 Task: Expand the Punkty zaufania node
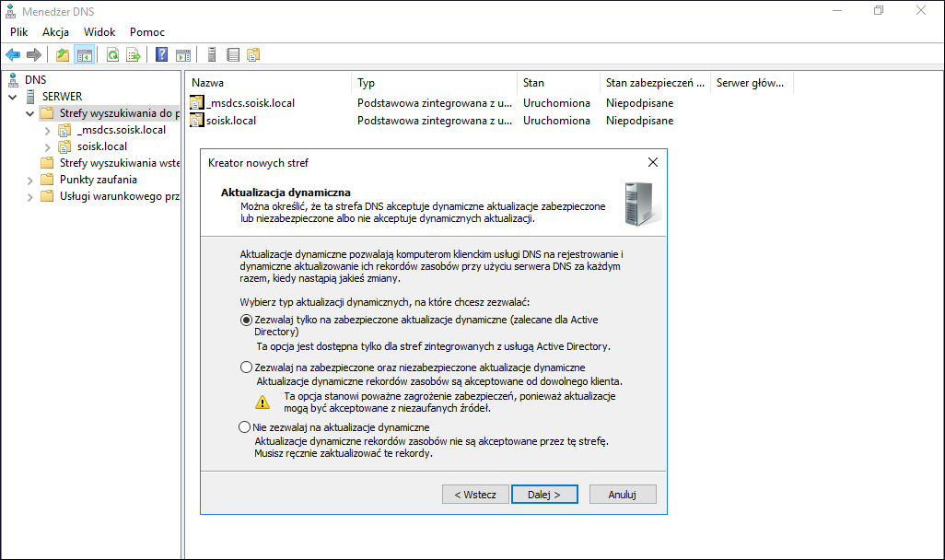click(x=30, y=180)
